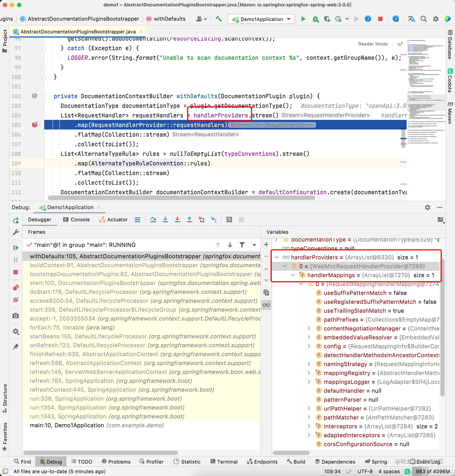This screenshot has height=476, width=455.
Task: Toggle Mute Breakpoints icon
Action: point(16,300)
